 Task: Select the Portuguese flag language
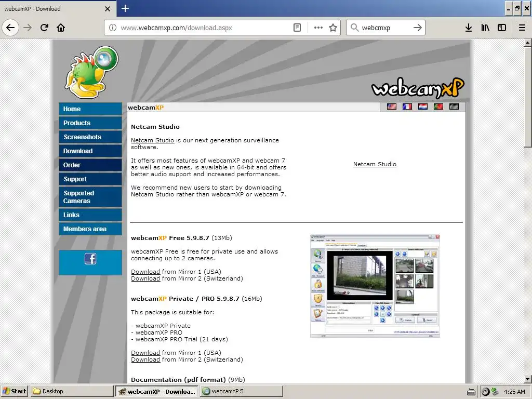pos(438,107)
